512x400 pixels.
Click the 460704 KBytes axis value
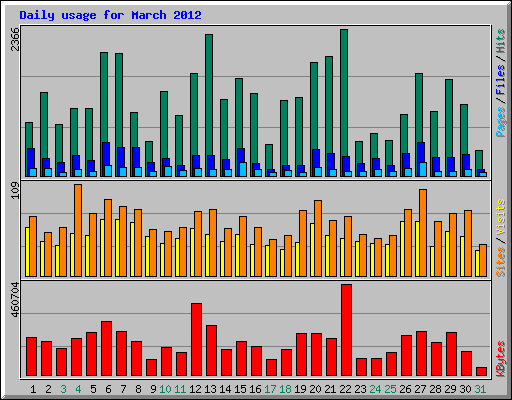(15, 299)
